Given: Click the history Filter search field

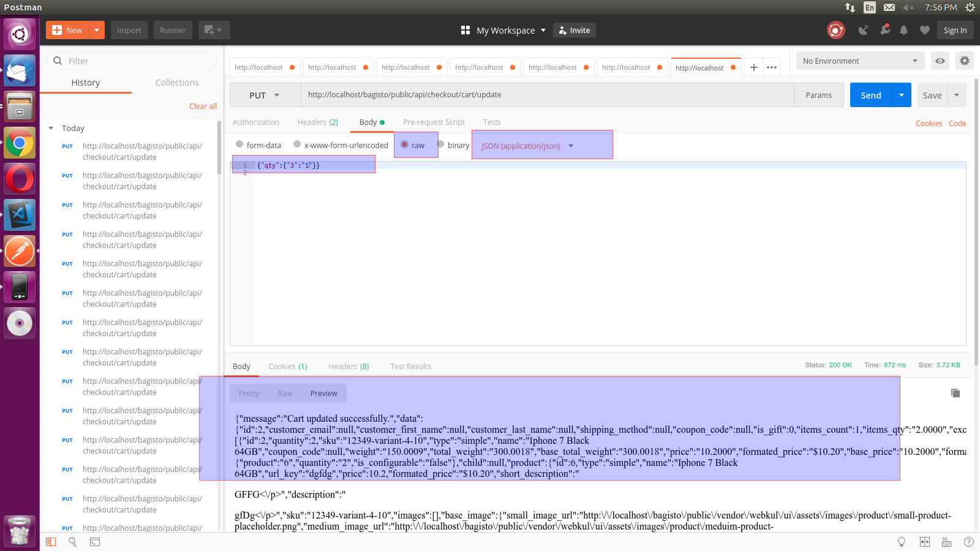Looking at the screenshot, I should coord(131,61).
